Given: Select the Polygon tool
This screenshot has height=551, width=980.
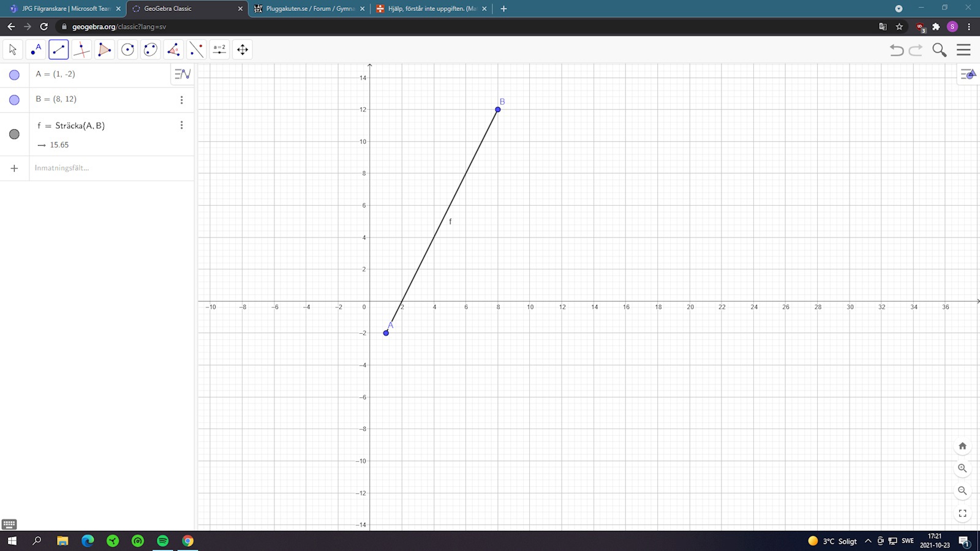Looking at the screenshot, I should click(x=105, y=50).
